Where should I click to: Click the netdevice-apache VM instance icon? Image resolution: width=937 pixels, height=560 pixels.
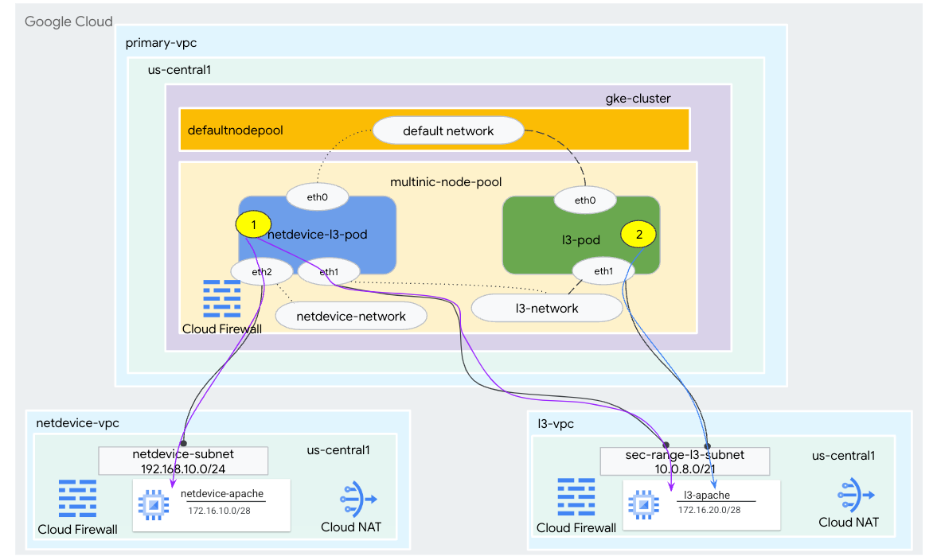coord(154,504)
